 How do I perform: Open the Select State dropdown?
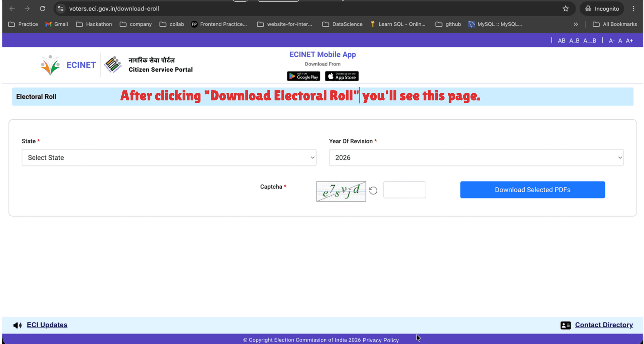pos(169,157)
